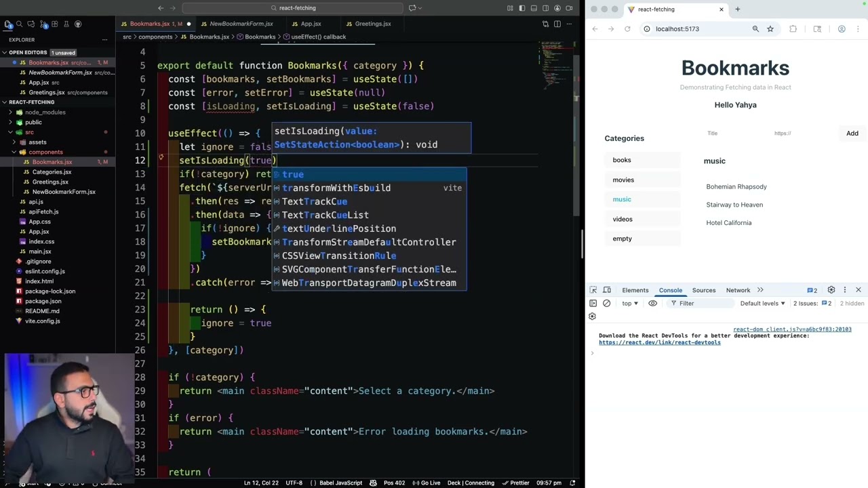Switch to Greetings.jsx editor tab

(x=372, y=24)
